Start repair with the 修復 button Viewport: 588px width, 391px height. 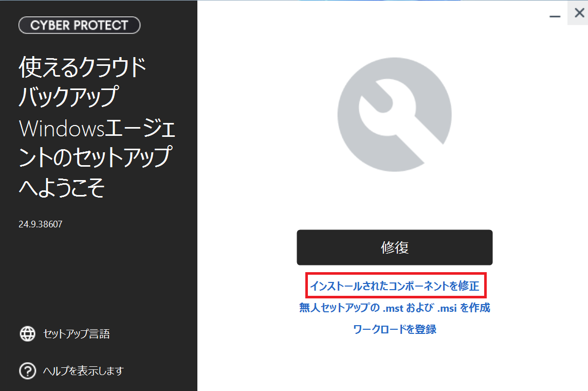point(395,247)
